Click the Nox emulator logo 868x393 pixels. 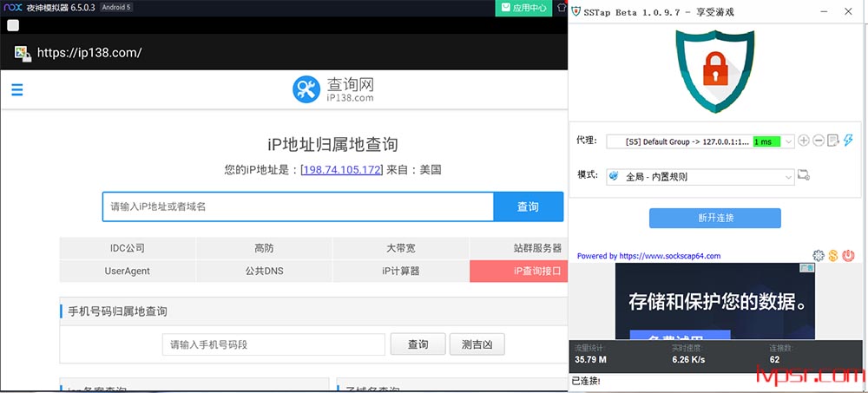click(13, 8)
